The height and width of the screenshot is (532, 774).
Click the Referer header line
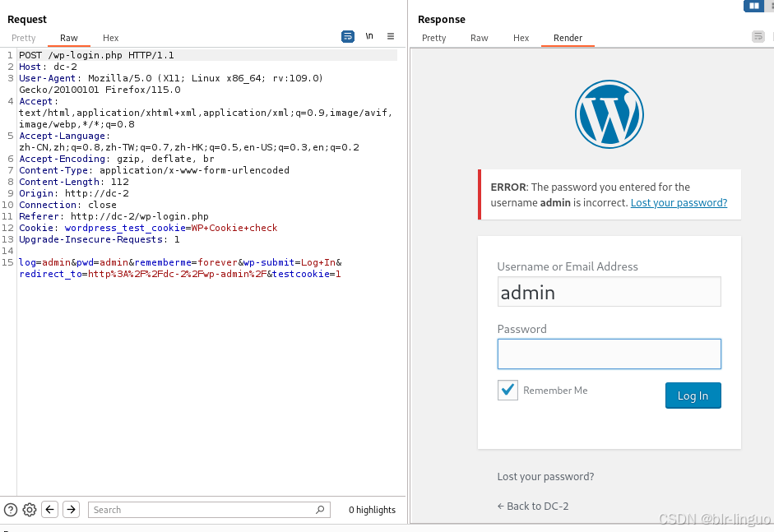click(114, 216)
